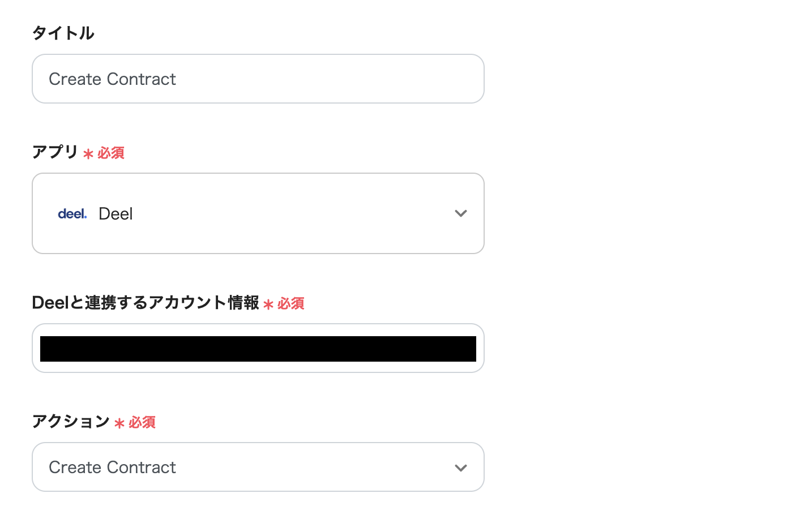Click the Deel logo icon in app selector
The width and height of the screenshot is (795, 532).
[72, 214]
